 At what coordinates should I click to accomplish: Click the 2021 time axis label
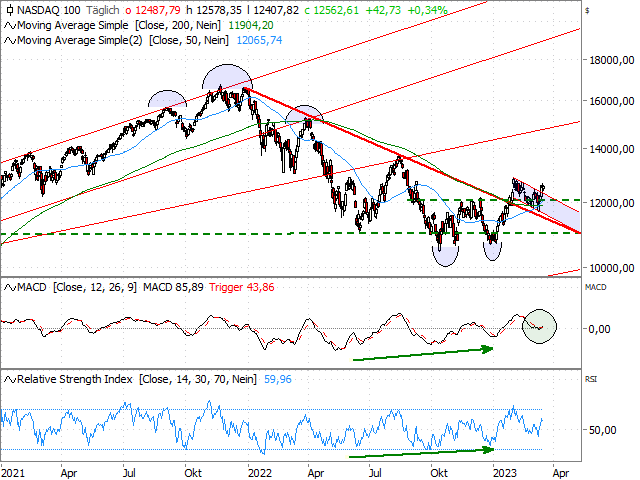tap(13, 473)
